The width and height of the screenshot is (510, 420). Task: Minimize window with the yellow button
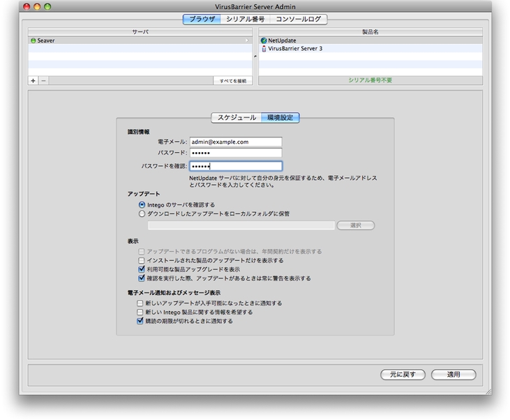[37, 6]
